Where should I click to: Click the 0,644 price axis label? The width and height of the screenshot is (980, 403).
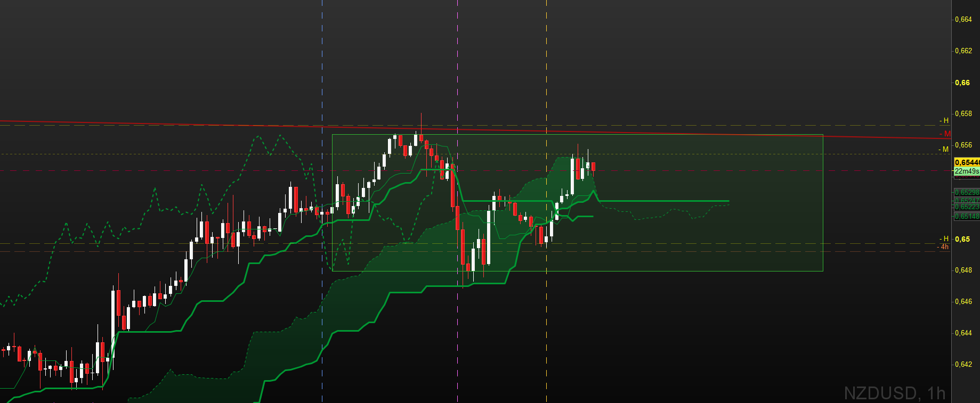click(x=963, y=333)
